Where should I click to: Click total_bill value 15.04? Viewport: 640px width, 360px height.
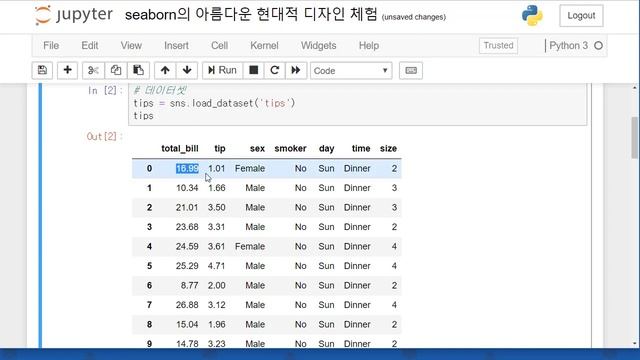tap(187, 324)
